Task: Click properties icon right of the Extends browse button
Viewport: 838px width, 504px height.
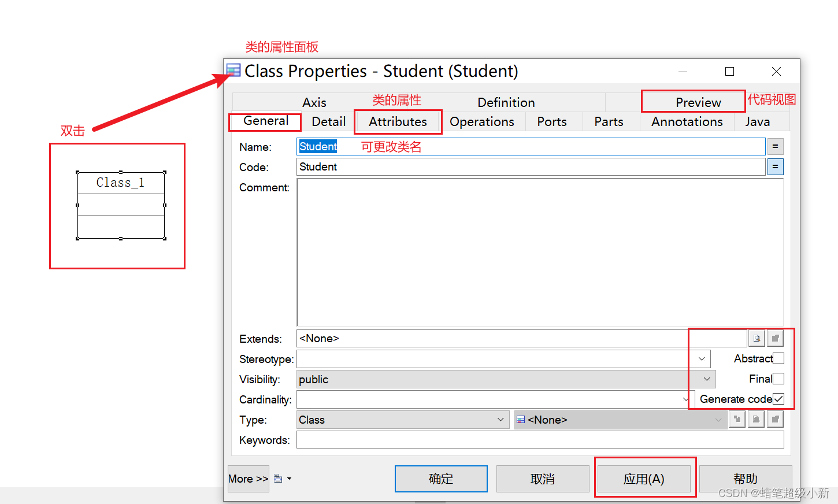Action: tap(774, 338)
